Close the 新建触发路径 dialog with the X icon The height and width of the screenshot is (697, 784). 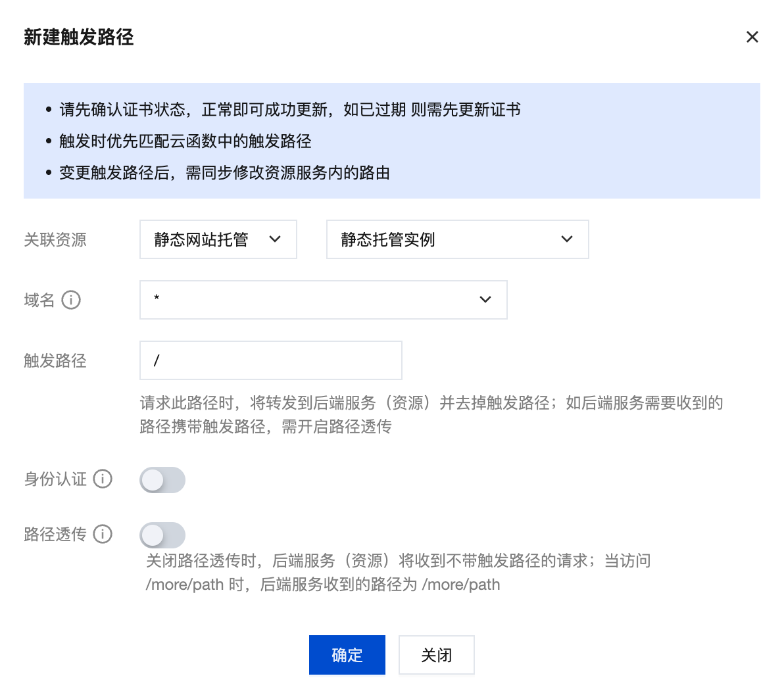tap(752, 37)
